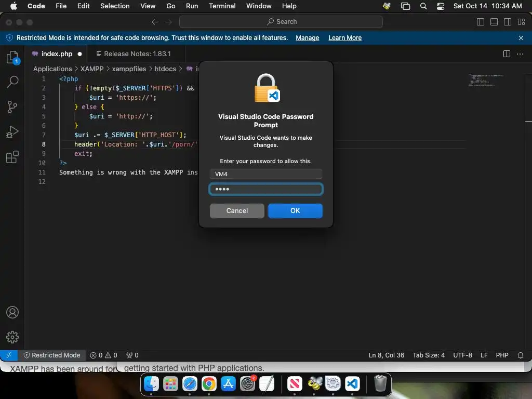
Task: Click the Manage link in the banner
Action: (x=308, y=38)
